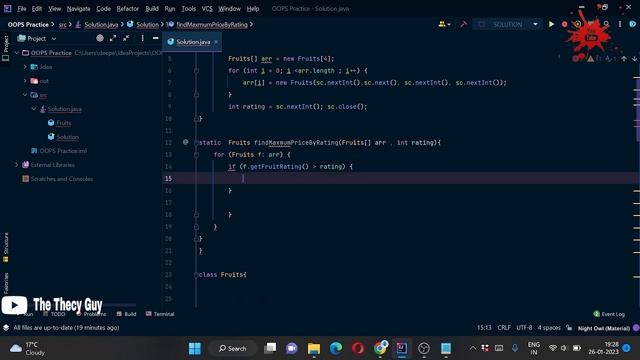
Task: Fold findMaximumPriceByRating method at line 12
Action: (196, 142)
